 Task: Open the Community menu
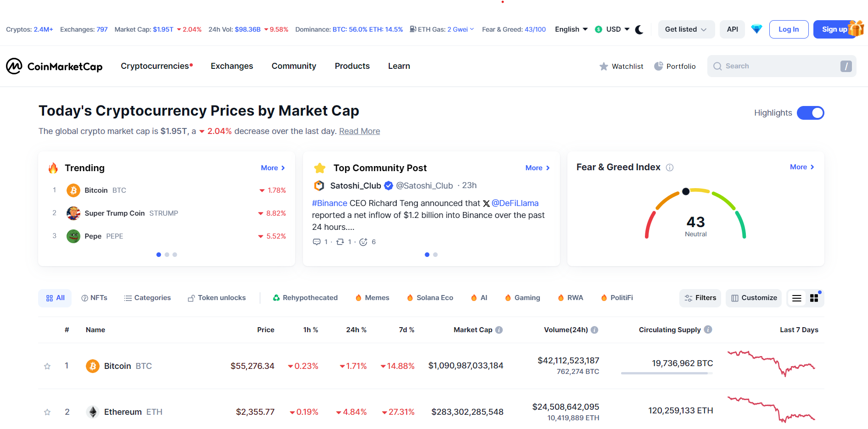coord(294,66)
